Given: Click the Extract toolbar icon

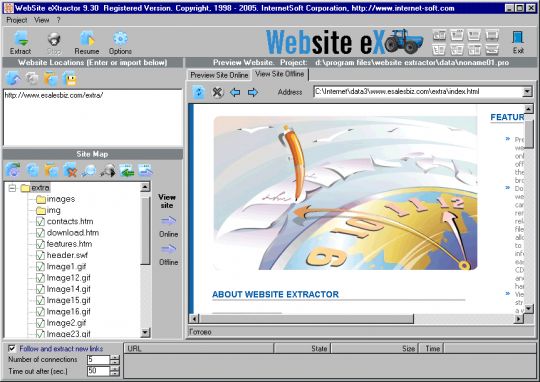Looking at the screenshot, I should pos(21,39).
